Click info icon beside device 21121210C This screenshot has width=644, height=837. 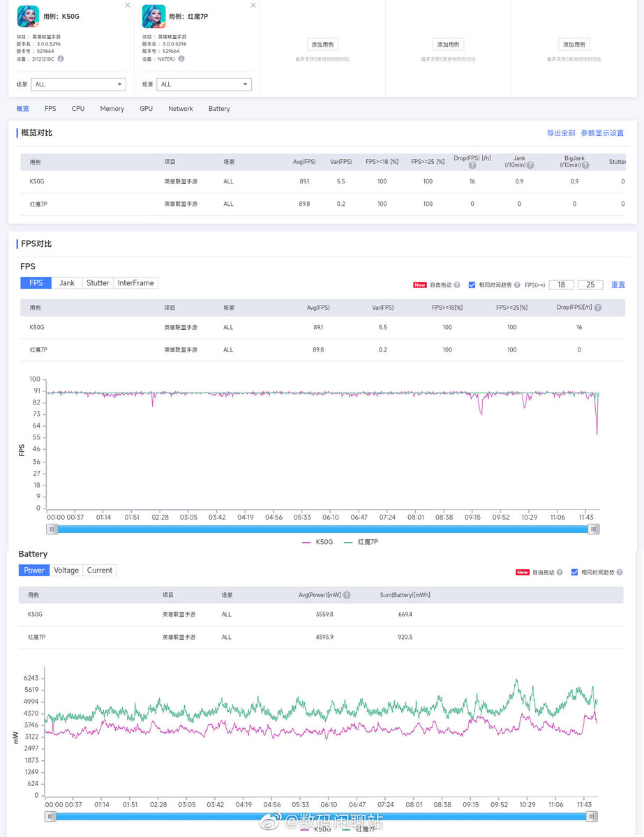pyautogui.click(x=61, y=59)
